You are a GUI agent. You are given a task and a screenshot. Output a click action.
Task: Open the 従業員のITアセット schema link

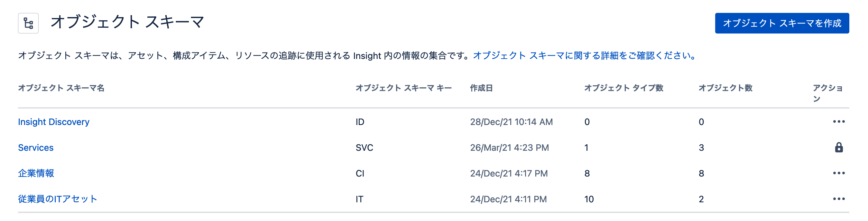click(x=58, y=199)
